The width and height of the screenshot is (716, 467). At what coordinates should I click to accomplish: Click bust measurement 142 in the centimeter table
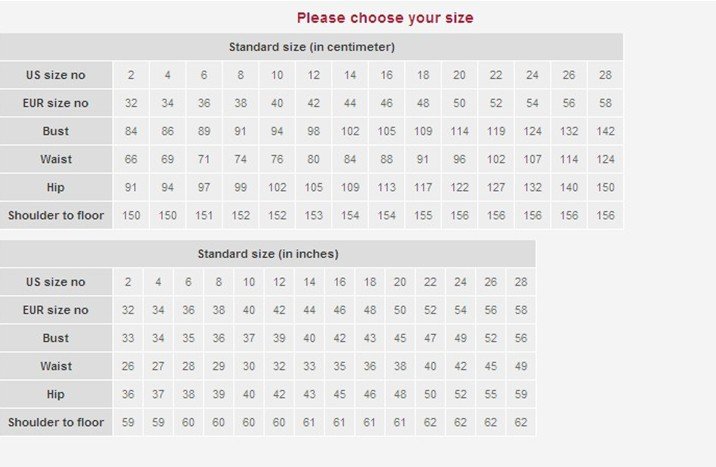click(605, 131)
